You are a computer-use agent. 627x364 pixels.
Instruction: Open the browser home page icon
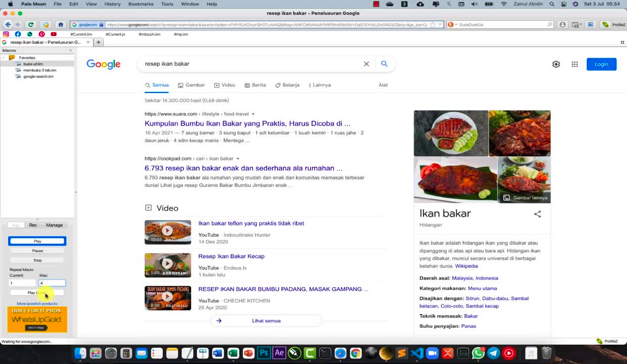tap(61, 24)
